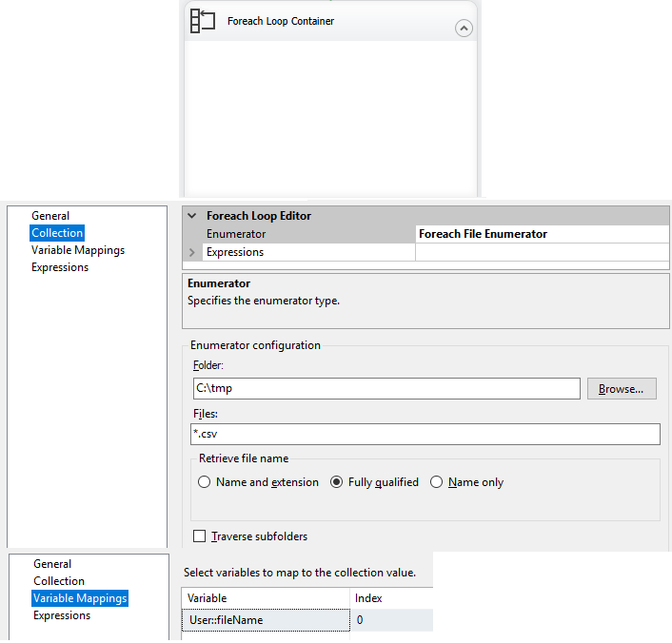Collapse the Foreach Loop Editor property section
This screenshot has width=672, height=643.
pos(193,216)
